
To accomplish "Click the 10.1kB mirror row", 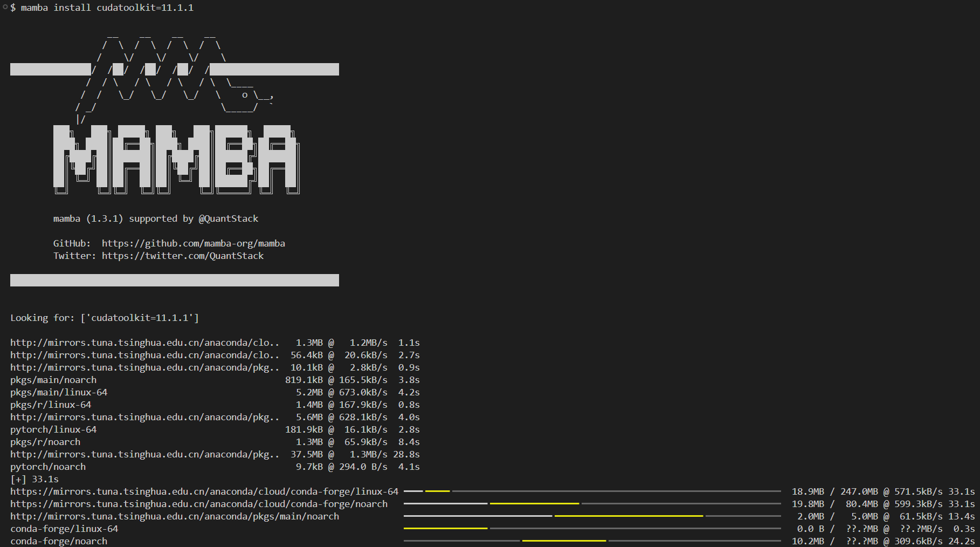I will coord(215,367).
